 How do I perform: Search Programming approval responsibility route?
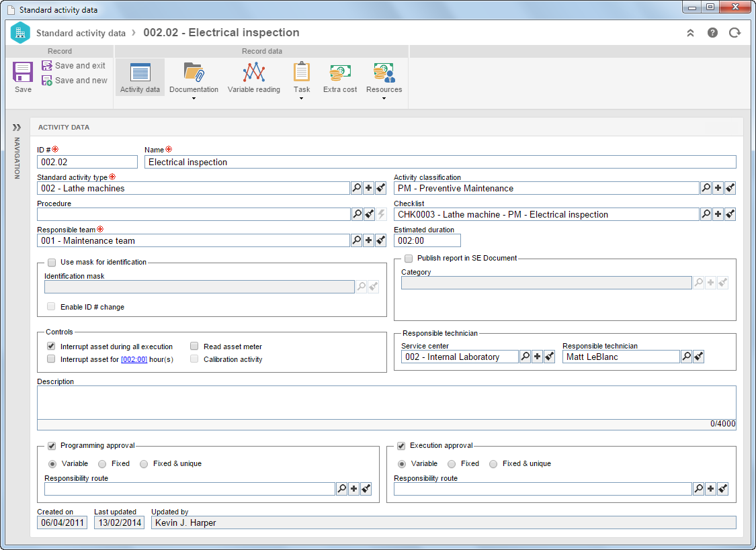(x=342, y=489)
